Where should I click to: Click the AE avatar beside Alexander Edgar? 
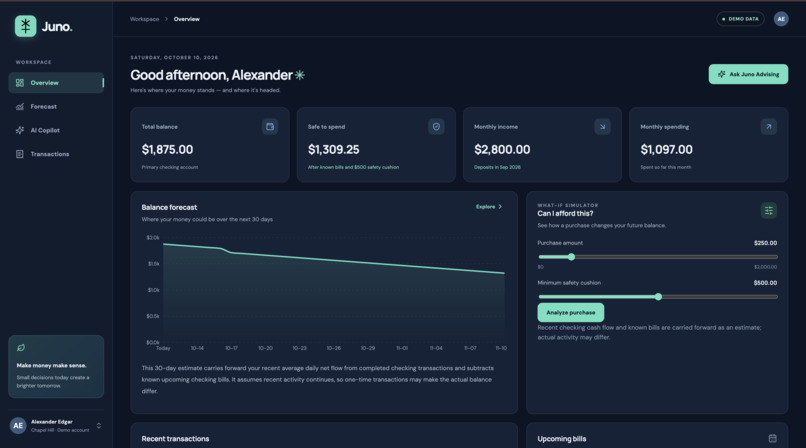[18, 425]
